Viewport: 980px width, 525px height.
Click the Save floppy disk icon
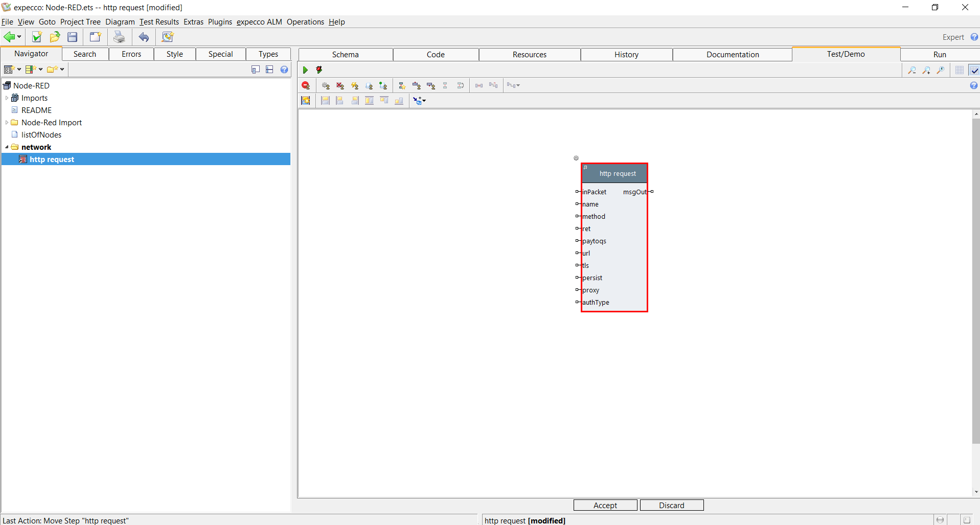[x=73, y=37]
